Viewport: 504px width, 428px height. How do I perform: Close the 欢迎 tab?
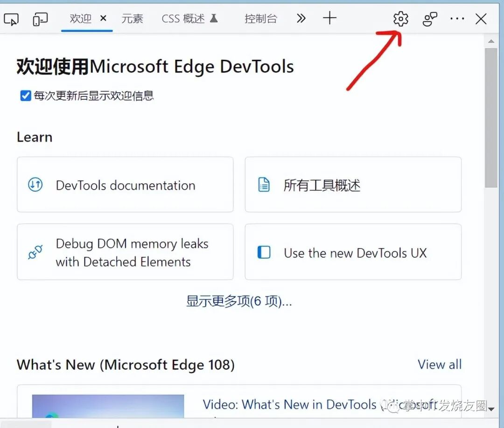(x=103, y=18)
